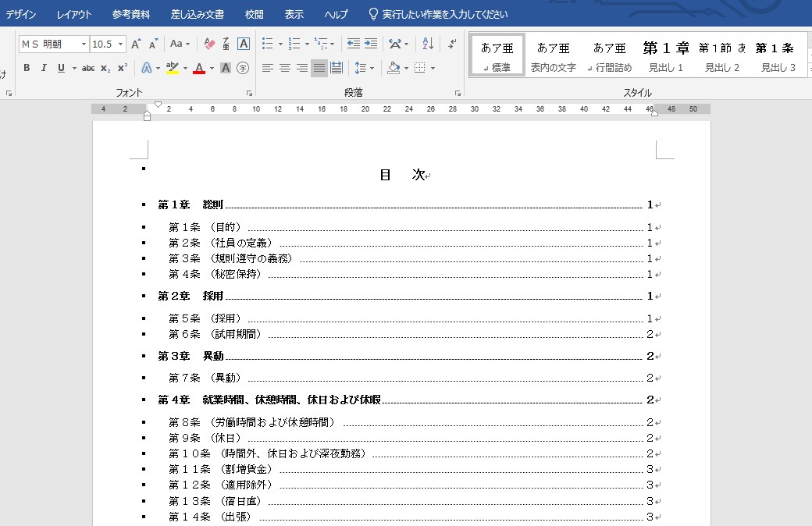
Task: Follow TOC entry 第1章 総則
Action: click(405, 205)
